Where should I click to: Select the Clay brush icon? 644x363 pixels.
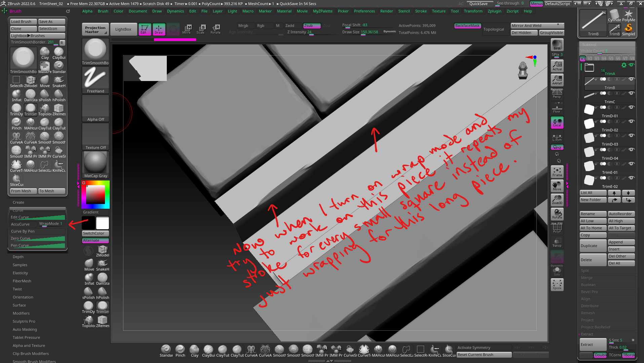point(45,53)
